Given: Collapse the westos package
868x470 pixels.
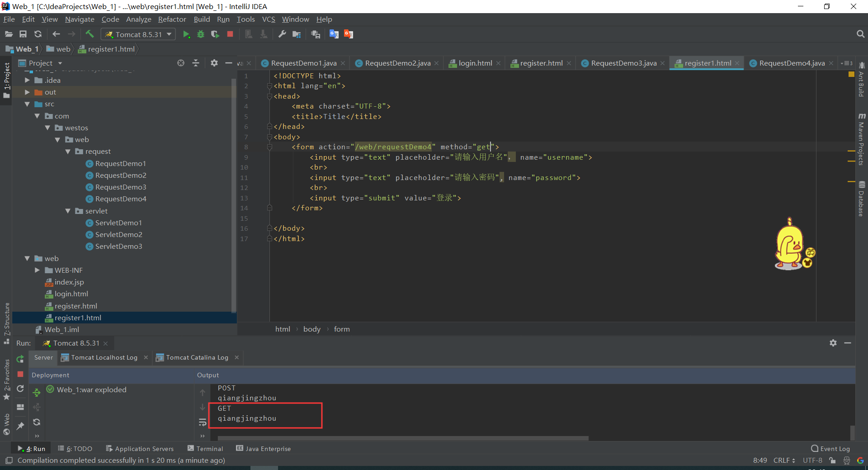Looking at the screenshot, I should click(x=47, y=128).
